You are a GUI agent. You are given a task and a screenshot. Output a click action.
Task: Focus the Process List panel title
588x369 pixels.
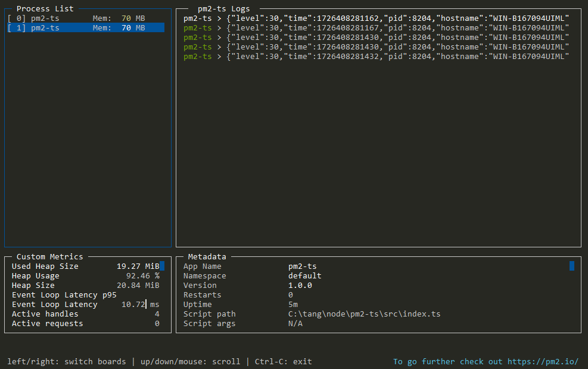coord(45,9)
